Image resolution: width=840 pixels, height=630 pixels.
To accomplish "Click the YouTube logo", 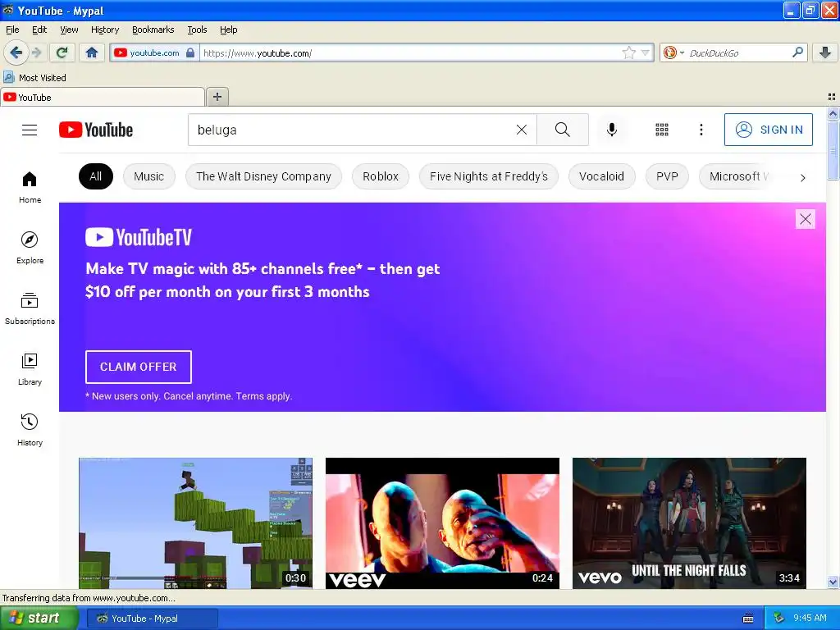I will coord(96,130).
